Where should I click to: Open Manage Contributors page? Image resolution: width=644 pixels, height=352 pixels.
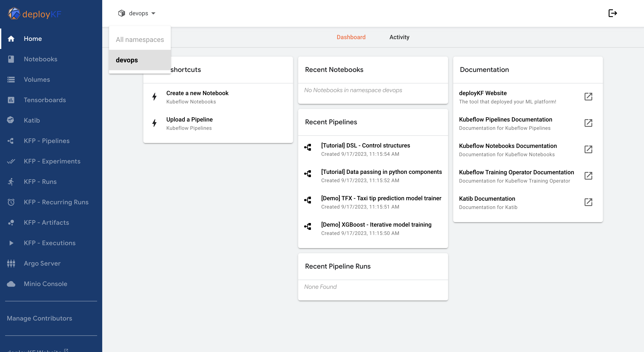point(39,318)
